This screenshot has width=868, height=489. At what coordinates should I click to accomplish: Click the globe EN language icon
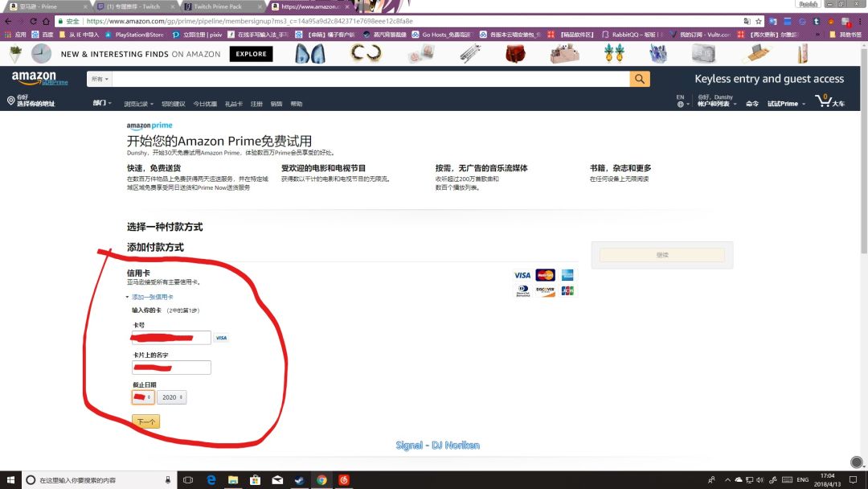(x=681, y=101)
